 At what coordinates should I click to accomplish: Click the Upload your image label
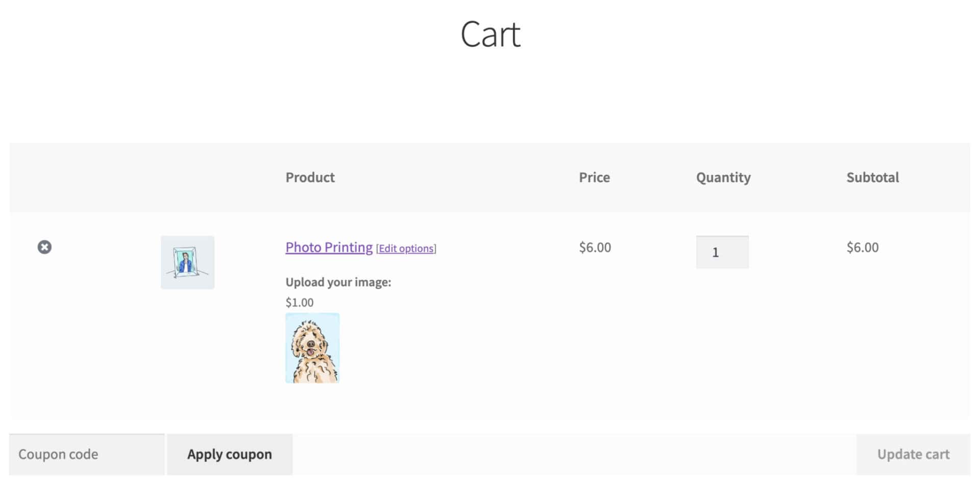[x=338, y=282]
